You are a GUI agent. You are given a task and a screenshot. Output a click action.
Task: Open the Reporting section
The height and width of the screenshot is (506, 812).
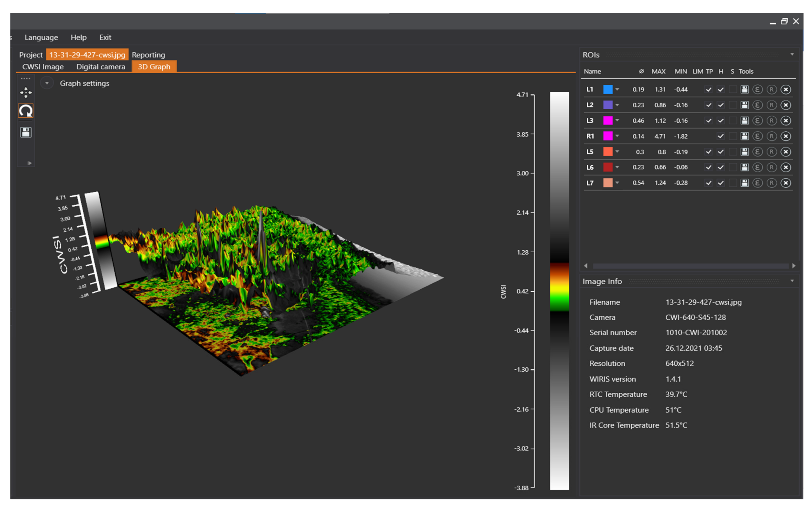[x=148, y=55]
